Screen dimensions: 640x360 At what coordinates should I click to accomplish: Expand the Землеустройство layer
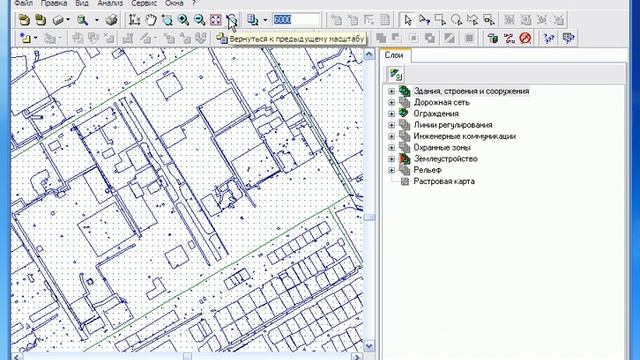click(391, 159)
